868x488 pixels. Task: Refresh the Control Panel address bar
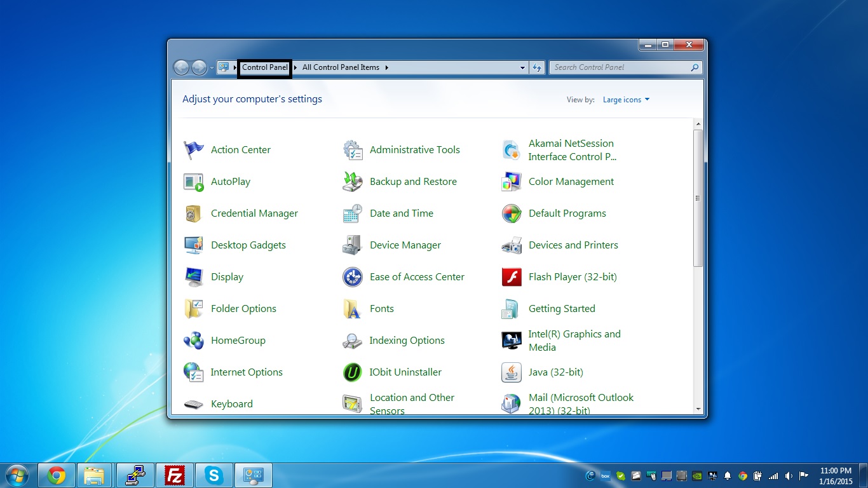click(x=537, y=67)
